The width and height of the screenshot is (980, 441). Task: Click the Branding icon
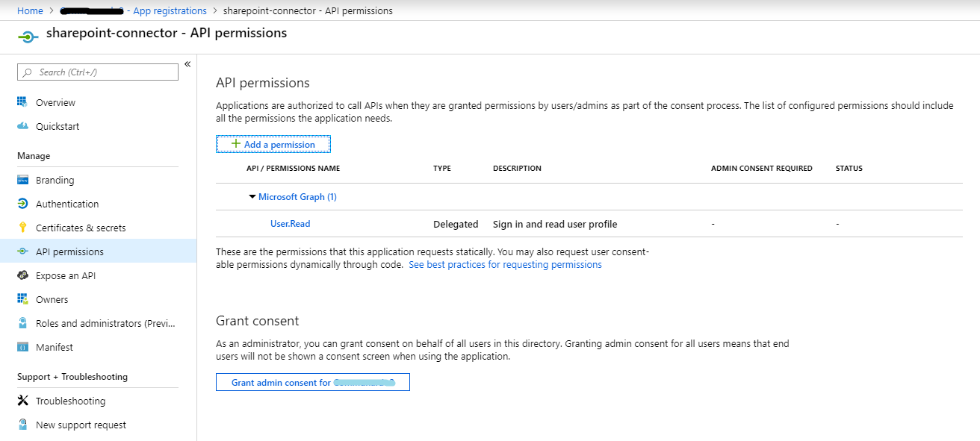tap(22, 180)
